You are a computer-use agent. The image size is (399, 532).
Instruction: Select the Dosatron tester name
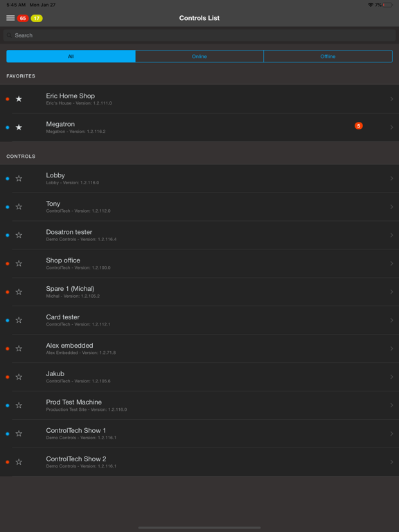click(x=69, y=232)
